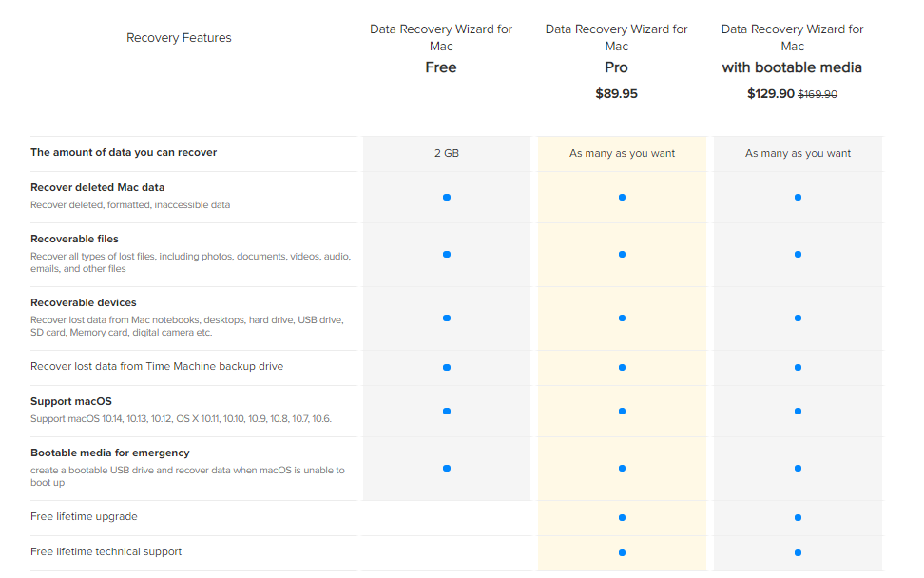Click Pro column dot for Bootable media for emergency
This screenshot has height=578, width=924.
coord(622,469)
